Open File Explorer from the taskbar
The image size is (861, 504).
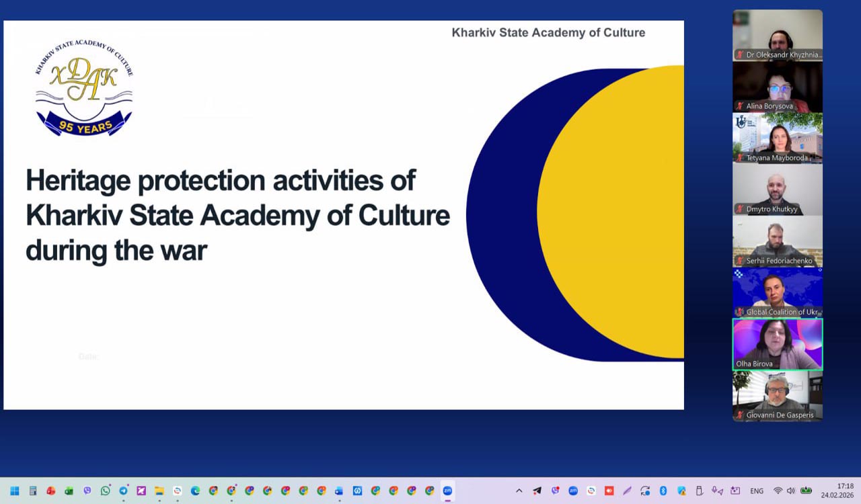point(159,491)
